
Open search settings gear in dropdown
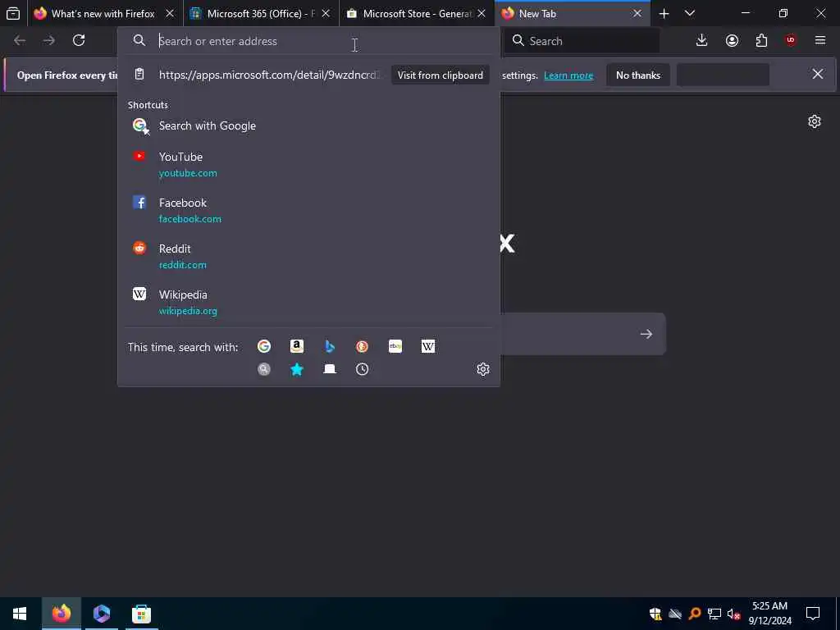[483, 369]
